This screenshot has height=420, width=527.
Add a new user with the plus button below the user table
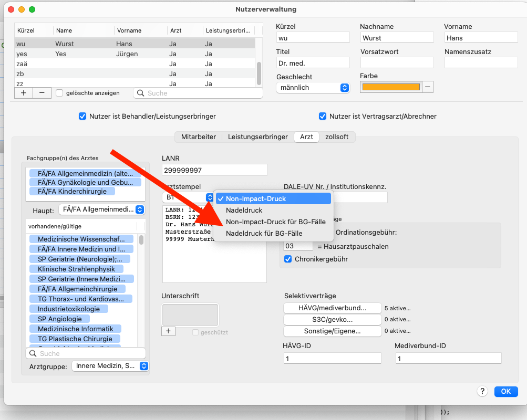tap(24, 93)
